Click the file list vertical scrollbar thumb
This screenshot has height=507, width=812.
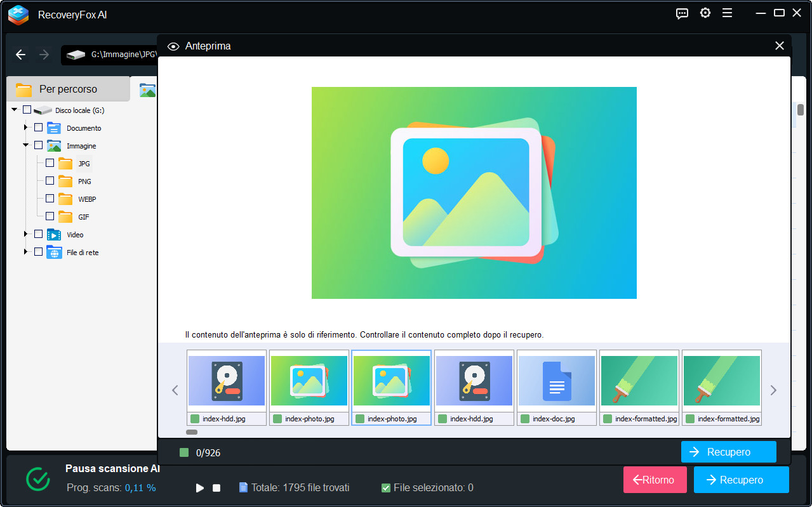pyautogui.click(x=801, y=109)
